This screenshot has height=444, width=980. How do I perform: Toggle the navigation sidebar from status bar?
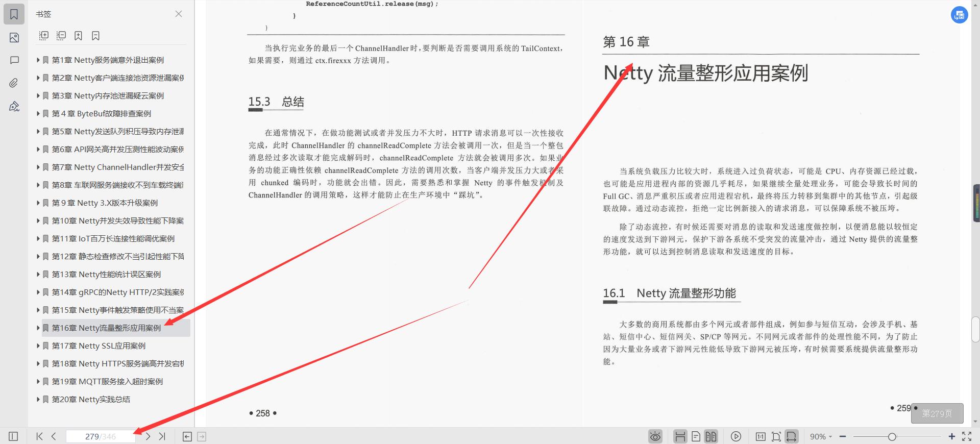point(14,436)
